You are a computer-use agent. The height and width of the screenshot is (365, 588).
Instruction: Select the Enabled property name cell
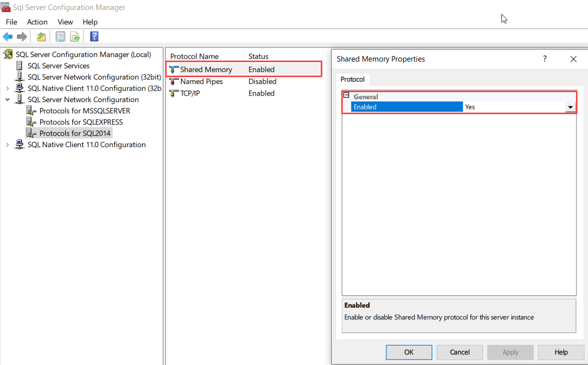[x=407, y=107]
